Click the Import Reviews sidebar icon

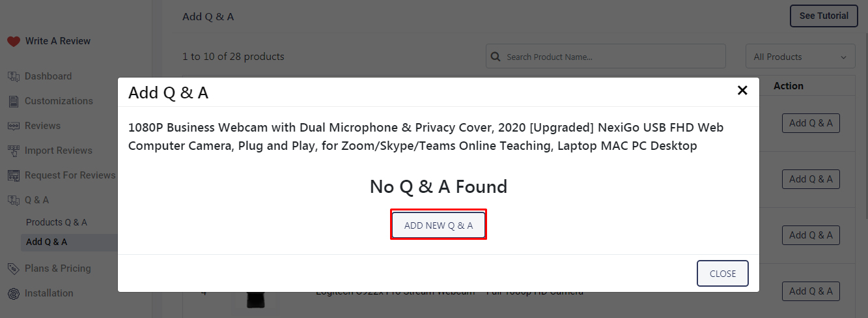(x=14, y=151)
